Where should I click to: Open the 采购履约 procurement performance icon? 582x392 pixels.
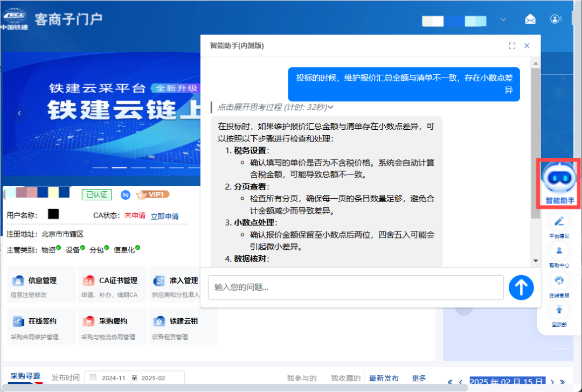tap(88, 321)
